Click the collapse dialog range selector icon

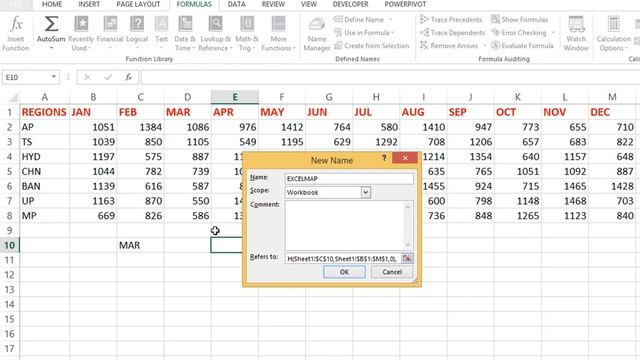[407, 258]
